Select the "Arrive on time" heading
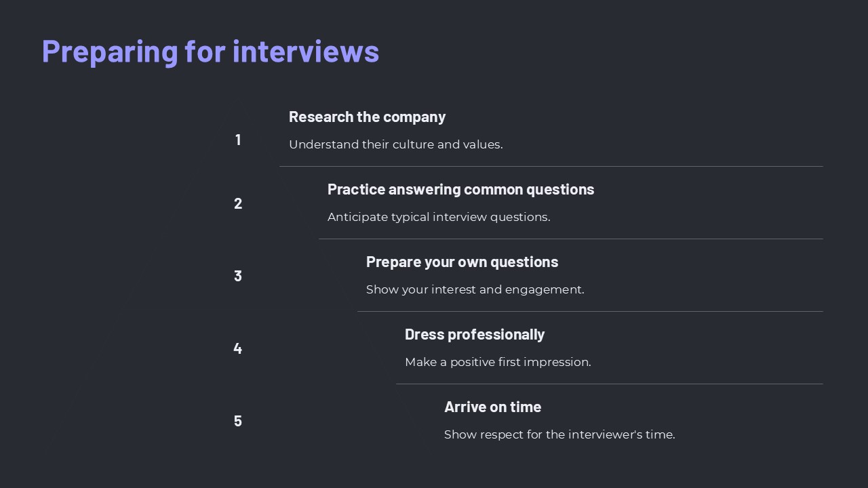The height and width of the screenshot is (488, 868). pyautogui.click(x=492, y=407)
